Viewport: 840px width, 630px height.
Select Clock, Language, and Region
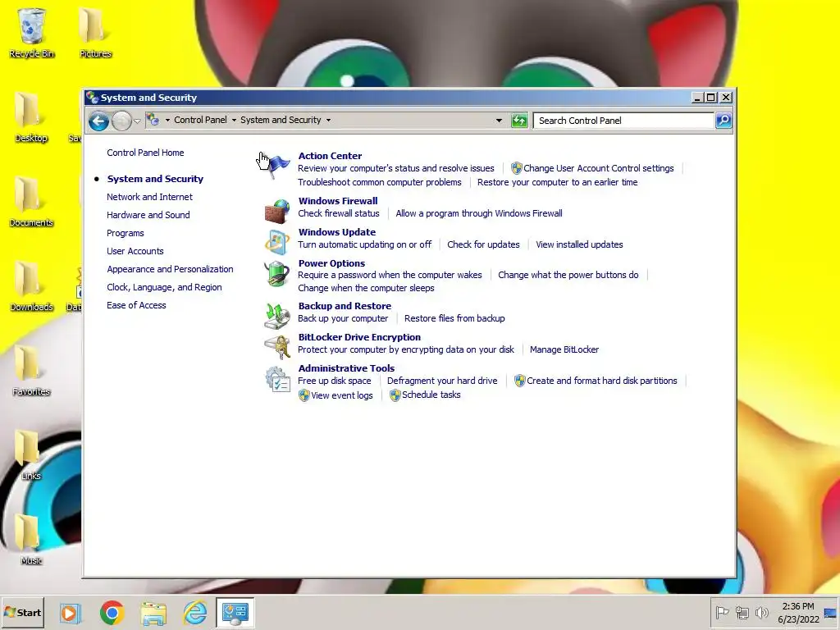(x=164, y=287)
